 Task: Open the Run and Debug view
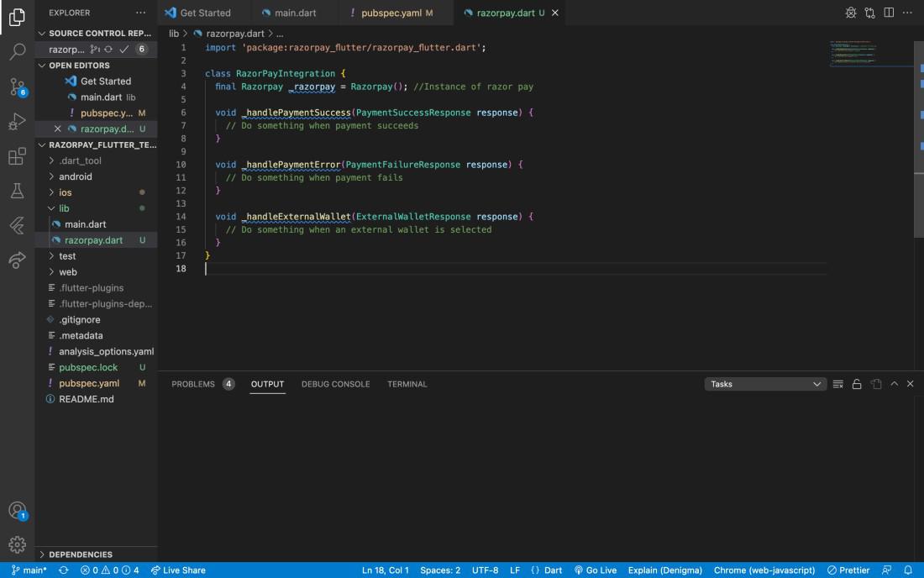tap(17, 122)
